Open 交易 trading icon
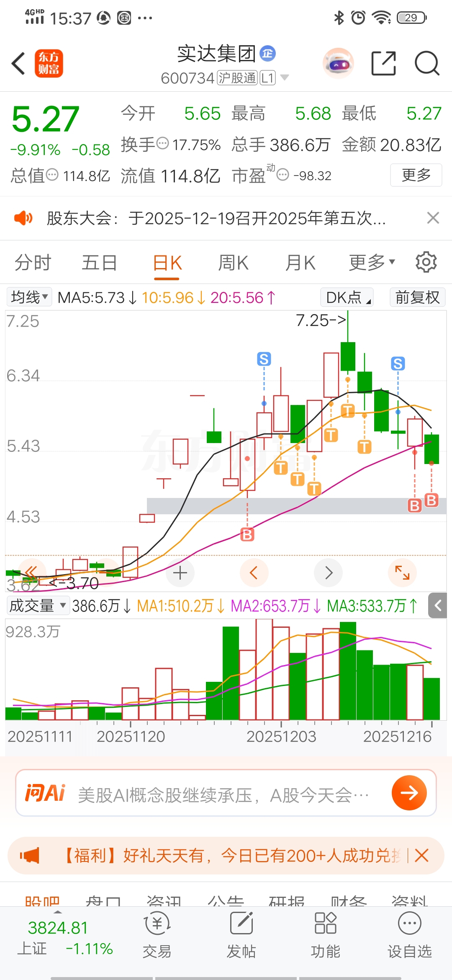 click(x=157, y=936)
